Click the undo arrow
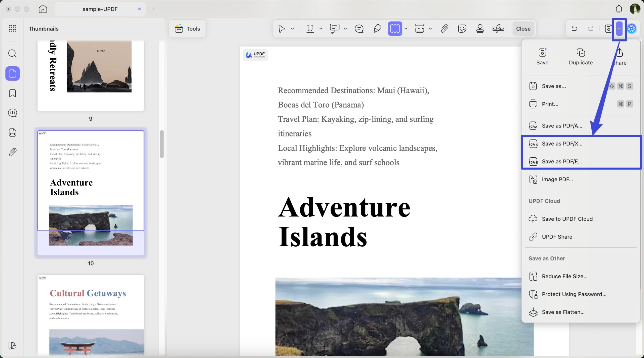Screen dimensions: 644x358 click(x=574, y=29)
